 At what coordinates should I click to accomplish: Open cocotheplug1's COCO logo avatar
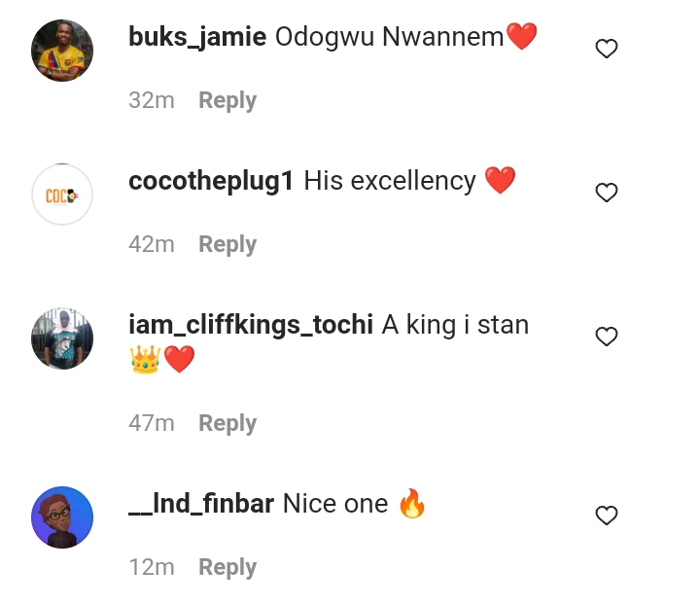(62, 195)
